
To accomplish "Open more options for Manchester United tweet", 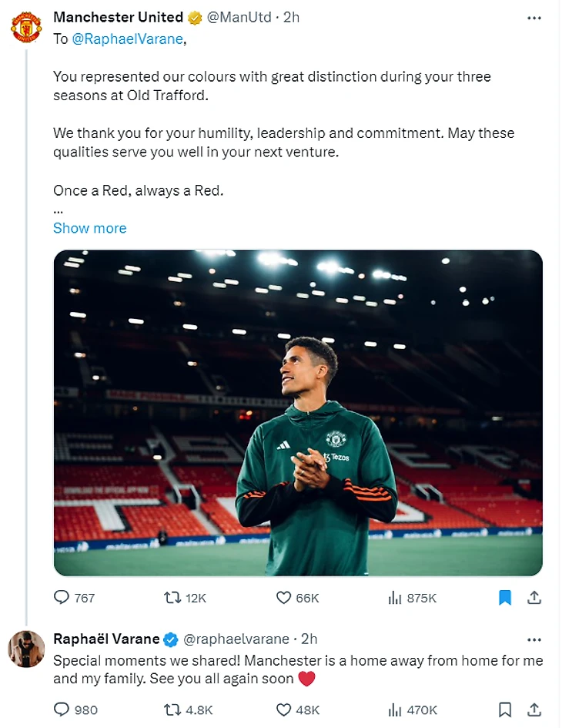I will pyautogui.click(x=534, y=18).
